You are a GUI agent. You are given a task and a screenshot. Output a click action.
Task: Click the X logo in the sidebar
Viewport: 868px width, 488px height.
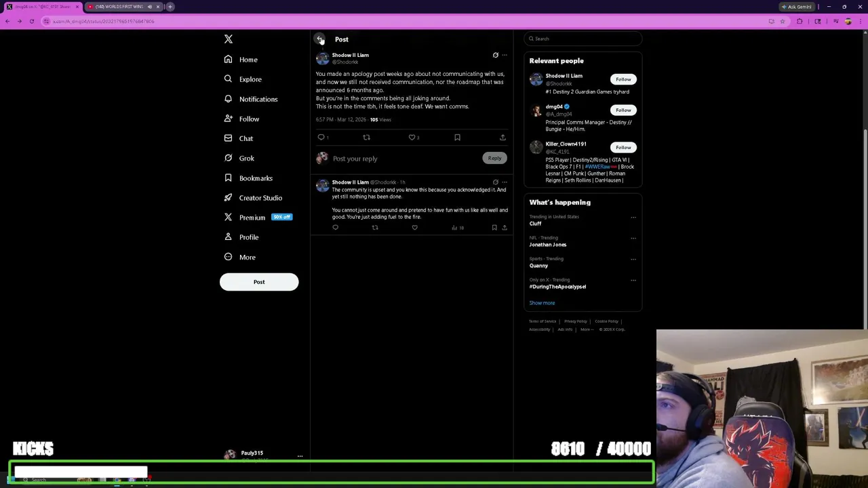229,39
